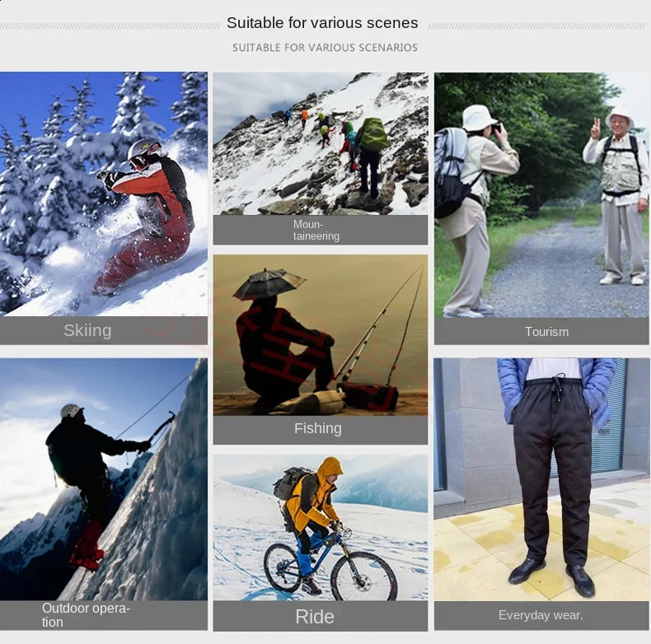Click the skiing photo thumbnail

[104, 194]
